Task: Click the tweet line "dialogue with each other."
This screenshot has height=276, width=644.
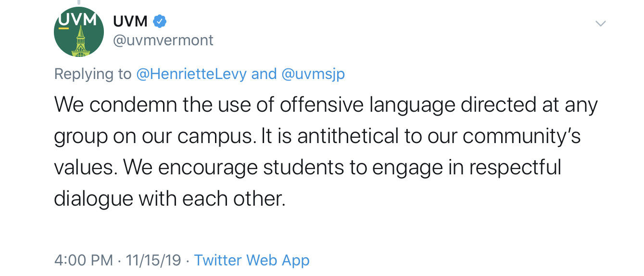Action: (x=170, y=197)
